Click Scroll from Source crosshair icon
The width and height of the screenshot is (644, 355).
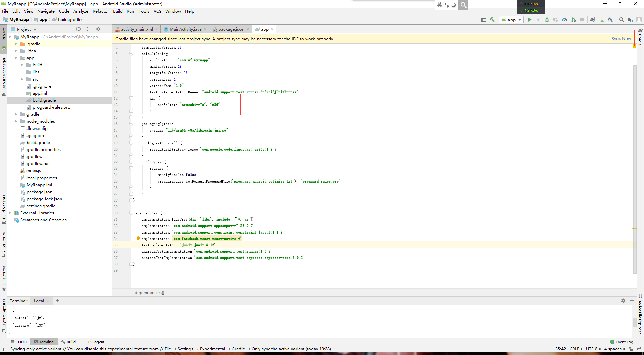pyautogui.click(x=78, y=29)
